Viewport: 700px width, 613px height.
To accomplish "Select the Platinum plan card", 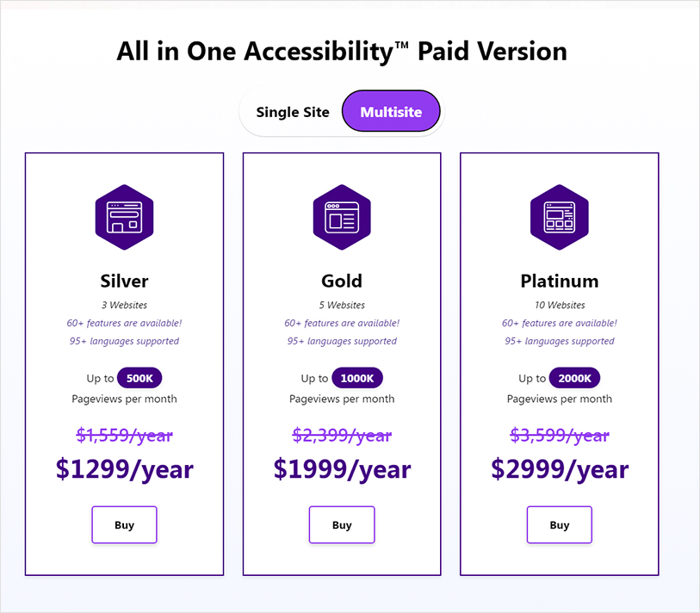I will [560, 362].
